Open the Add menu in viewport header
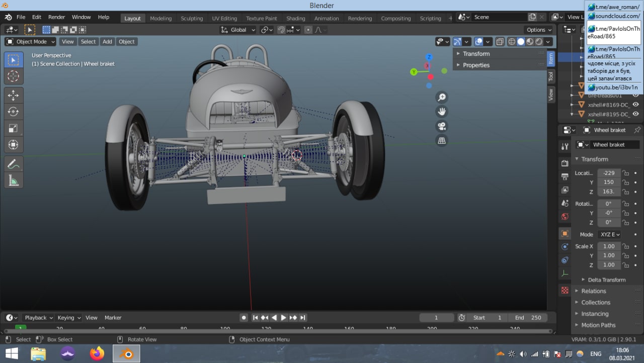 pos(107,42)
